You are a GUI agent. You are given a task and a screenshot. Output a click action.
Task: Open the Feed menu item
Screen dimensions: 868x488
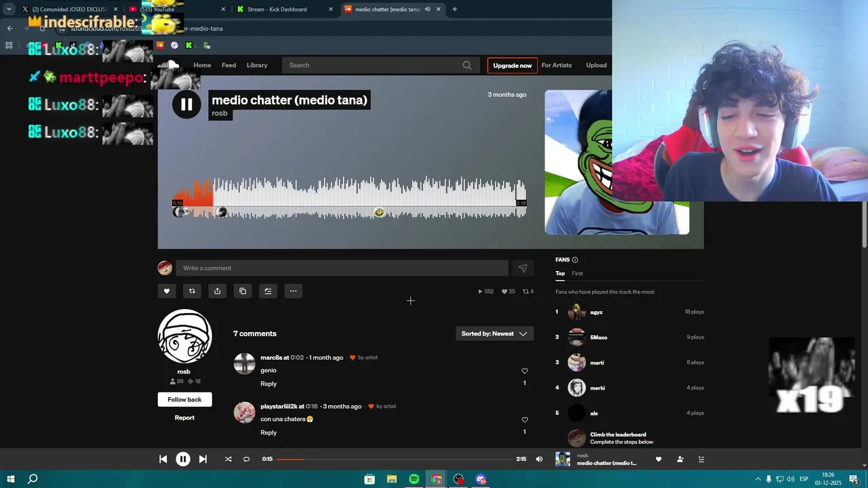[229, 65]
